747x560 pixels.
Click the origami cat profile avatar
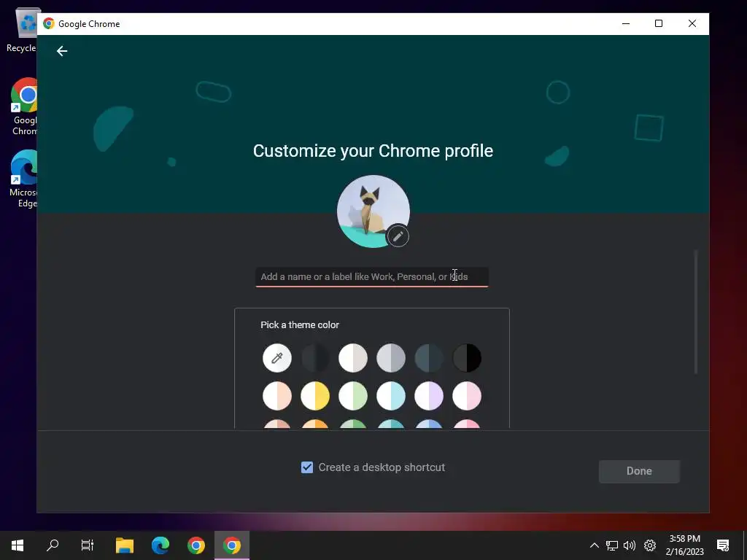[x=373, y=211]
